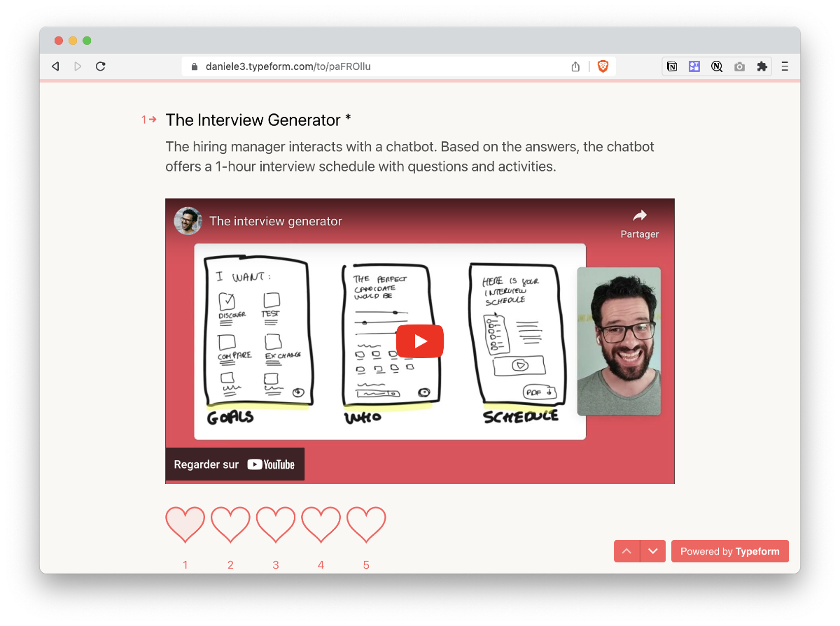Open the puzzle-piece extensions menu
840x626 pixels.
[x=762, y=66]
